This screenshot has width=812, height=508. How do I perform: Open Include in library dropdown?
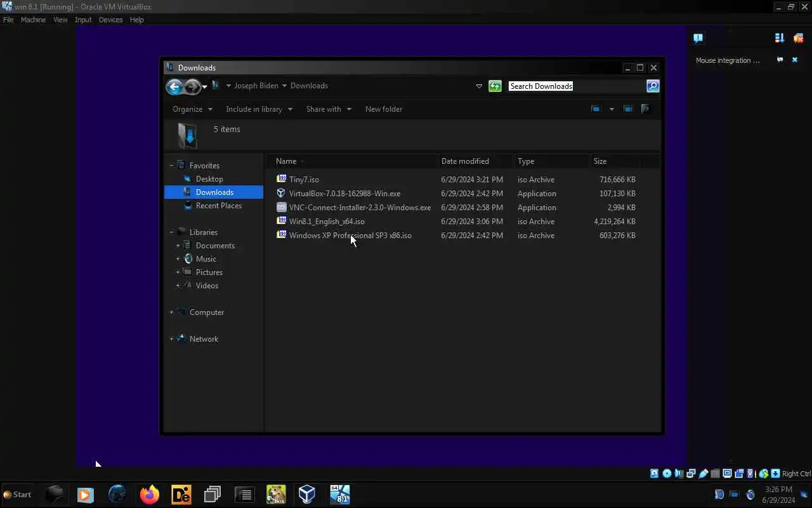pos(259,109)
